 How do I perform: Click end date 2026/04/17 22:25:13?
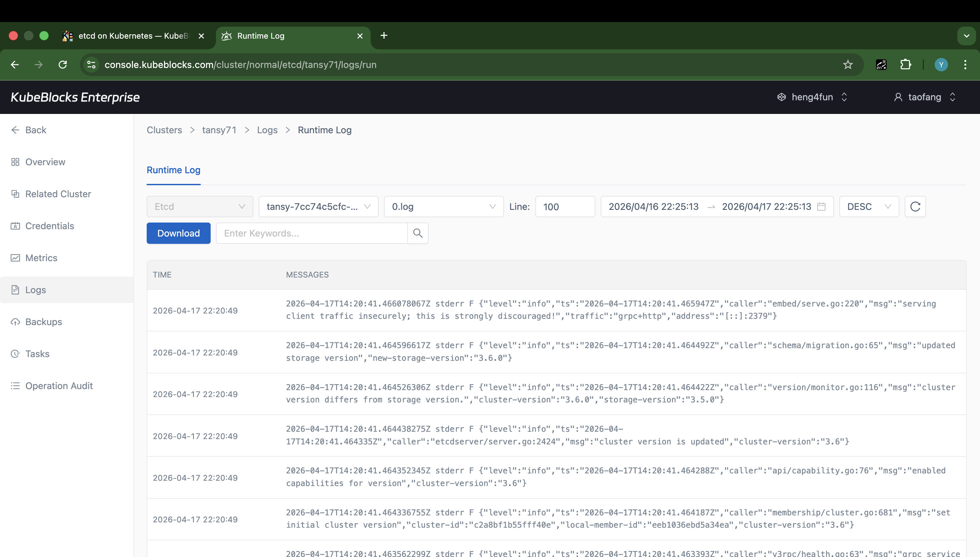(766, 207)
